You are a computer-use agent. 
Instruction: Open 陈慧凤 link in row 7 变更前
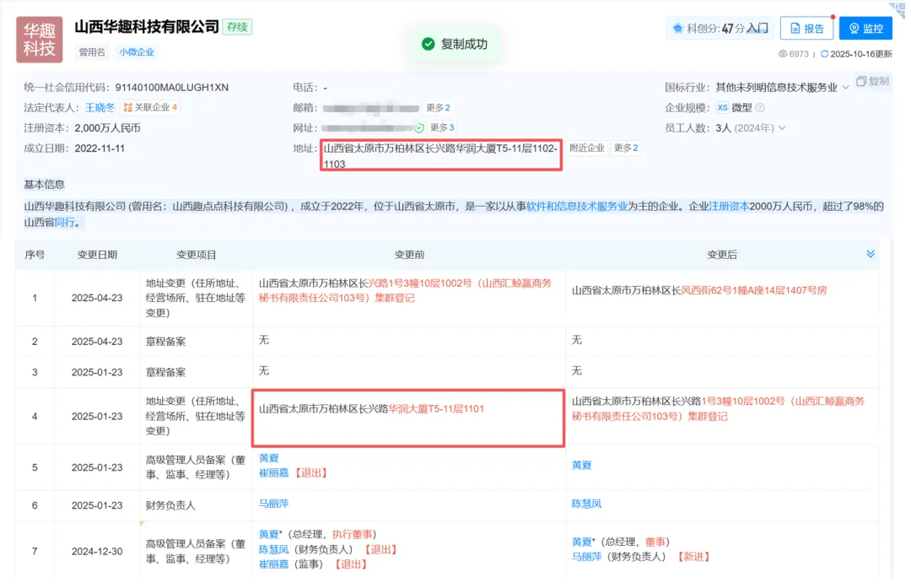pos(273,549)
